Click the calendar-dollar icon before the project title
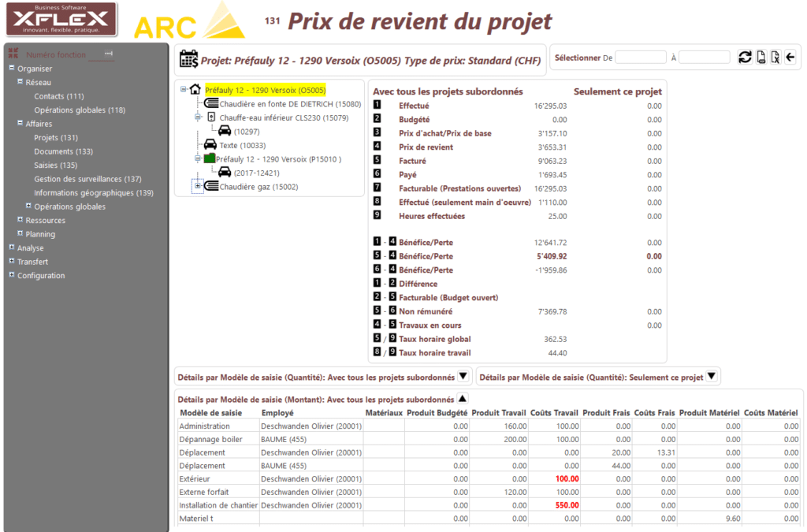The height and width of the screenshot is (532, 807). 188,59
